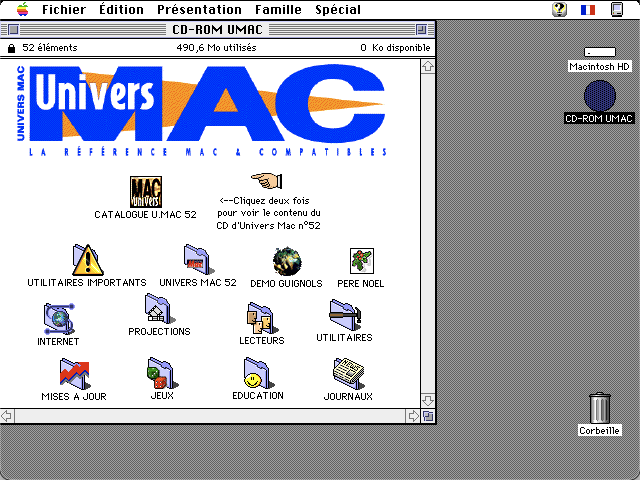This screenshot has width=640, height=480.
Task: Select the EDUCATION smiley folder icon
Action: [258, 373]
